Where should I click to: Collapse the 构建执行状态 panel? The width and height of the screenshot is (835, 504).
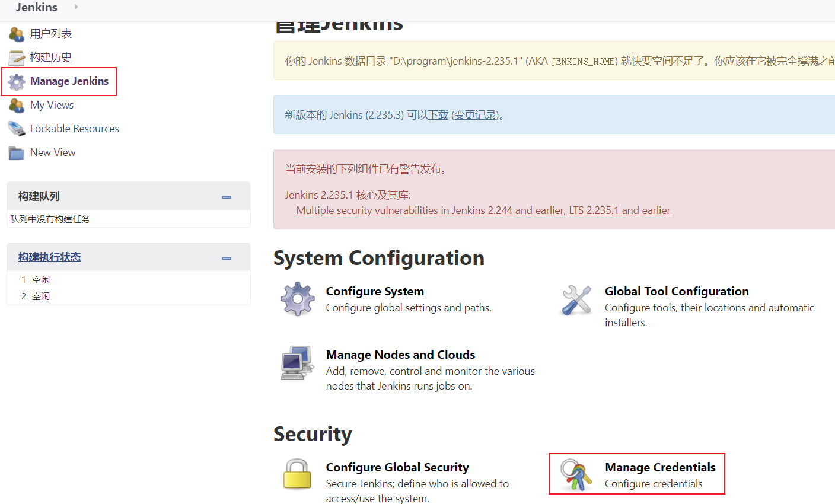point(227,258)
